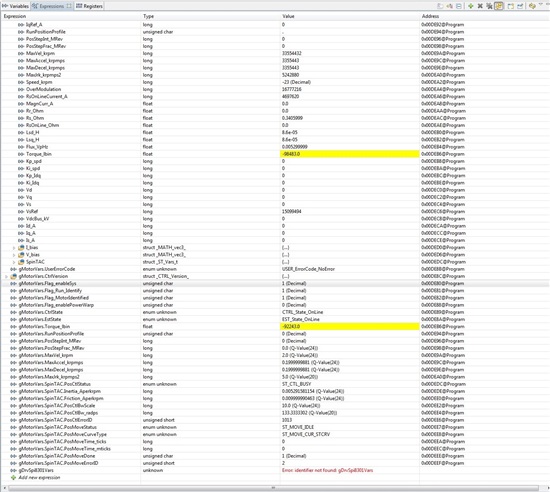This screenshot has width=550, height=492.
Task: Expand the SpinTAC struct node
Action: coord(14,262)
